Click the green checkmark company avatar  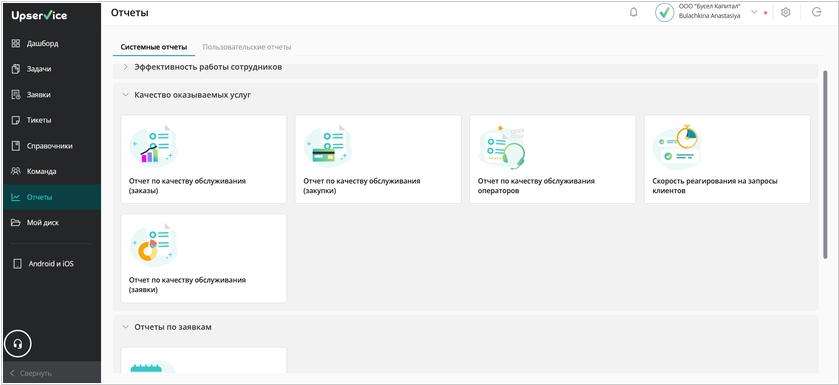coord(665,12)
